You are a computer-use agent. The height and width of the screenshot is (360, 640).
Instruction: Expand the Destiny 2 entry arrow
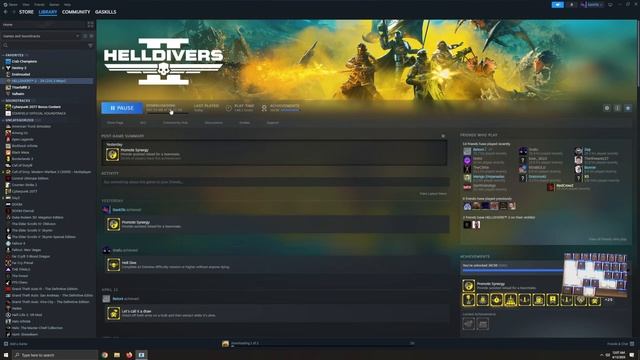[x=3, y=68]
